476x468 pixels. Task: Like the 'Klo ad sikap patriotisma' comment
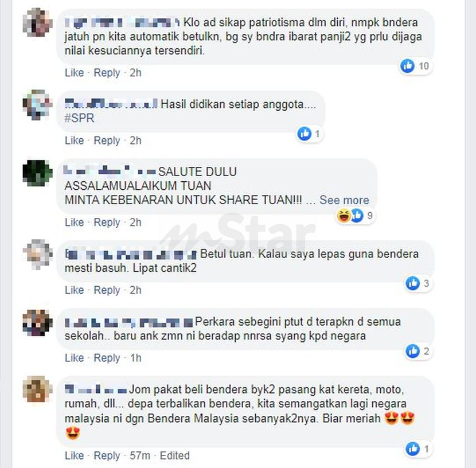pyautogui.click(x=75, y=73)
